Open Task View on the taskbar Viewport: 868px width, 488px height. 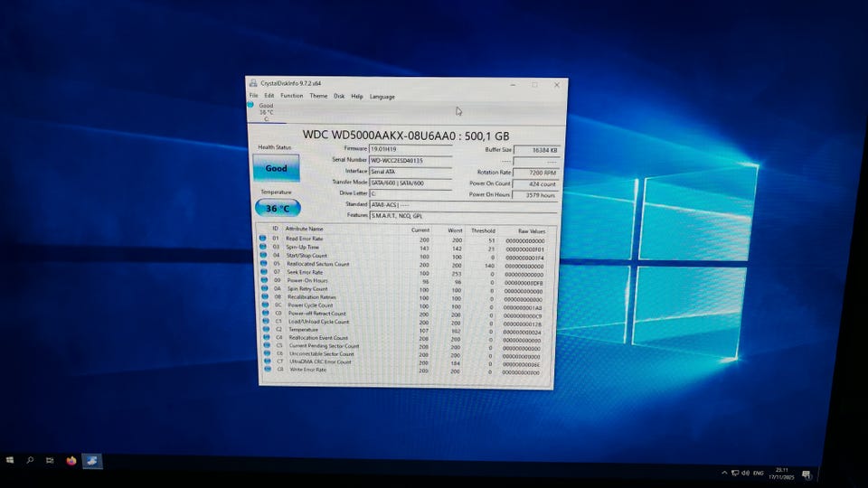(50, 460)
